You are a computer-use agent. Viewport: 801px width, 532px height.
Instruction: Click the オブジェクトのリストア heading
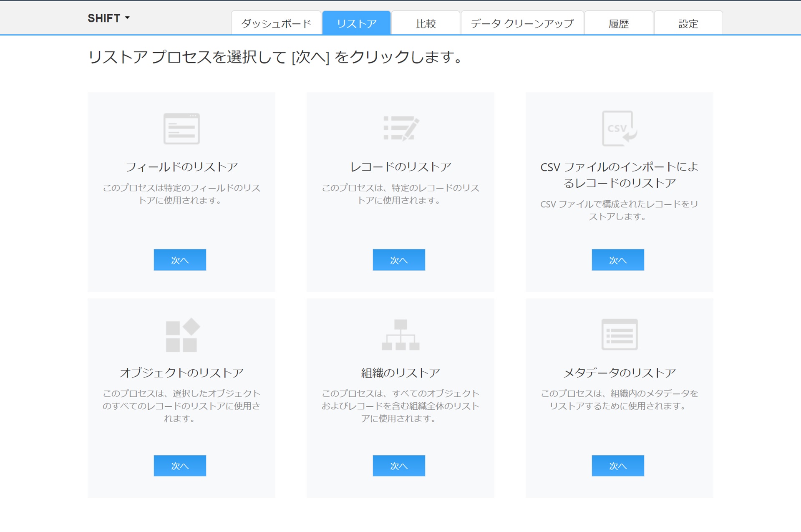pos(182,373)
